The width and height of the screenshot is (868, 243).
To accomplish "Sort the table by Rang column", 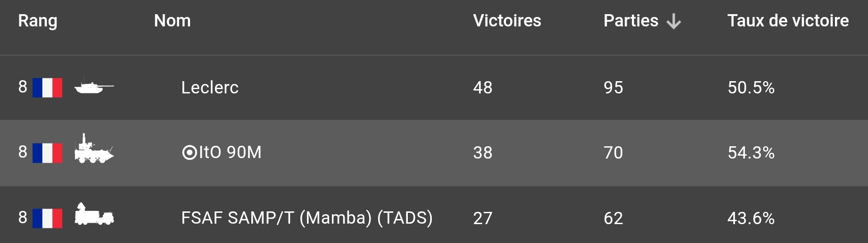I will click(x=38, y=21).
